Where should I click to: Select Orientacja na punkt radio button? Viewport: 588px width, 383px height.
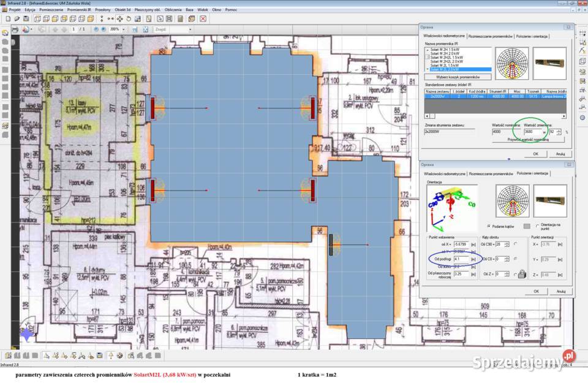(537, 226)
